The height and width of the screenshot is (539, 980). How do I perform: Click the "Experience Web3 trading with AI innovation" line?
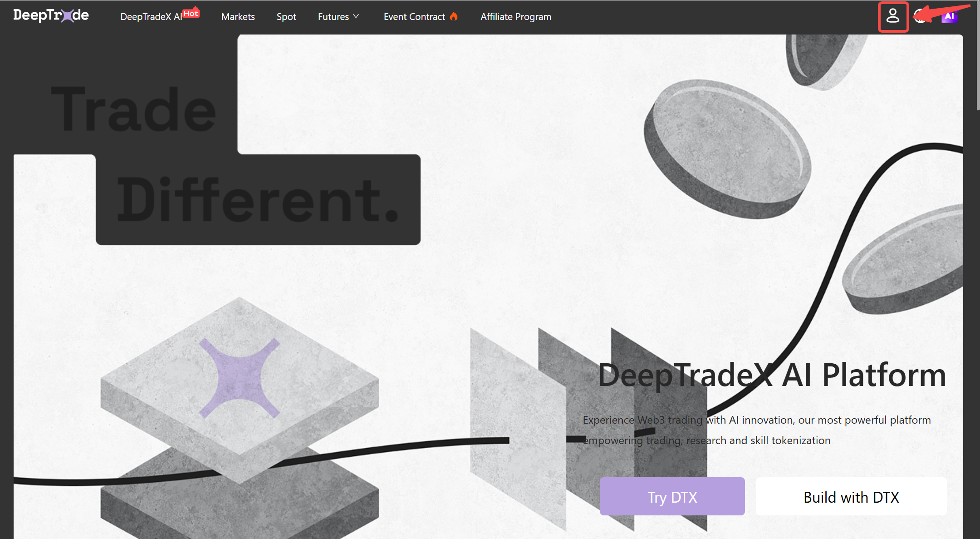click(x=757, y=420)
